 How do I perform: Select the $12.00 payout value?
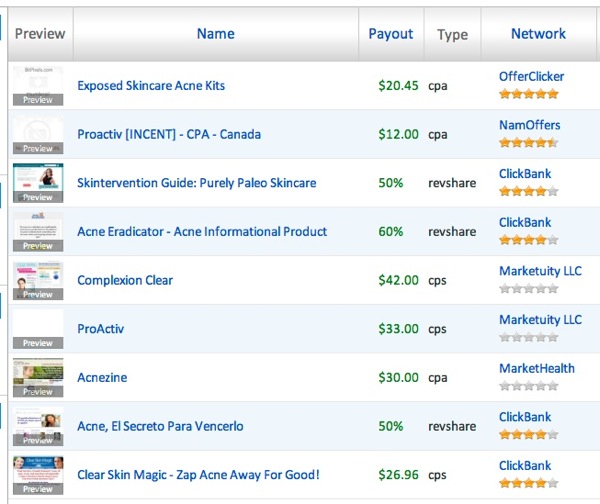(x=398, y=134)
